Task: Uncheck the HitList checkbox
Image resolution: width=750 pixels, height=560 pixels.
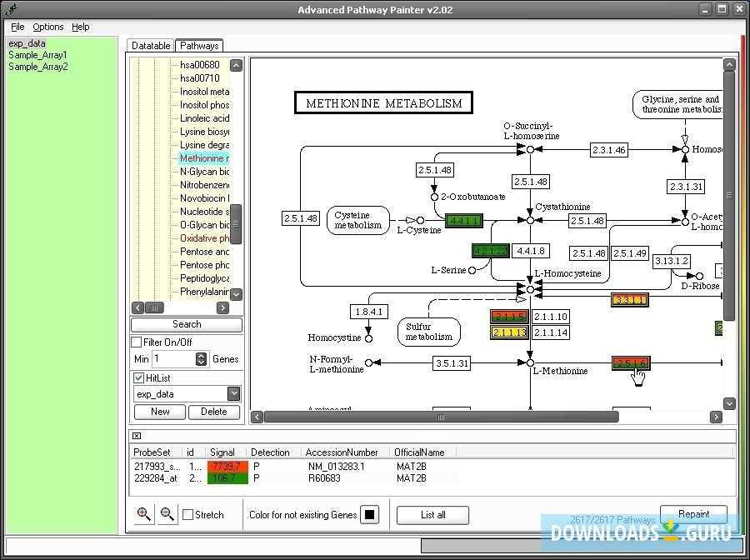Action: (138, 377)
